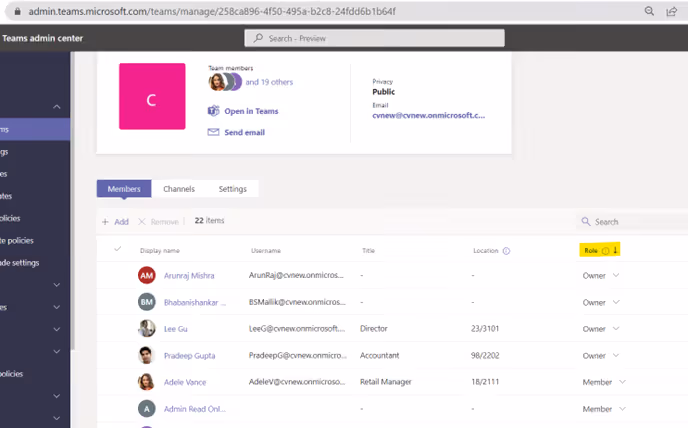Screen dimensions: 688x428
Task: Click the Username column header
Action: coord(266,251)
